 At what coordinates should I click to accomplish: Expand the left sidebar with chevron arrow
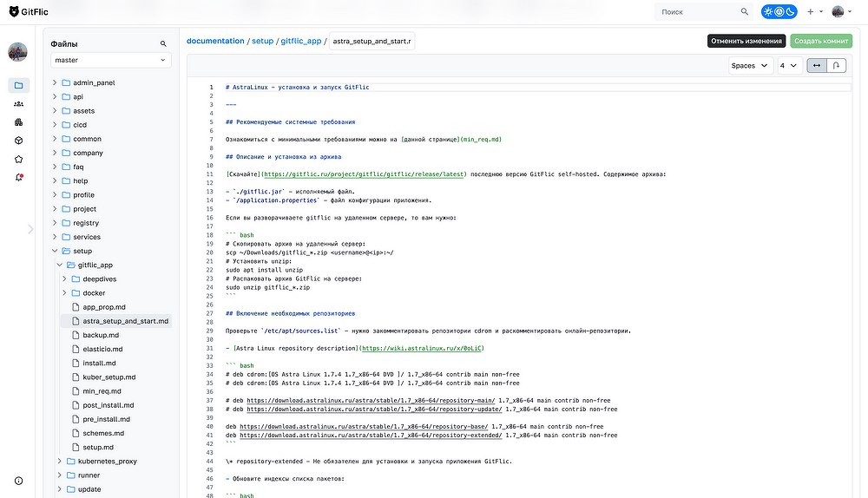tap(30, 229)
